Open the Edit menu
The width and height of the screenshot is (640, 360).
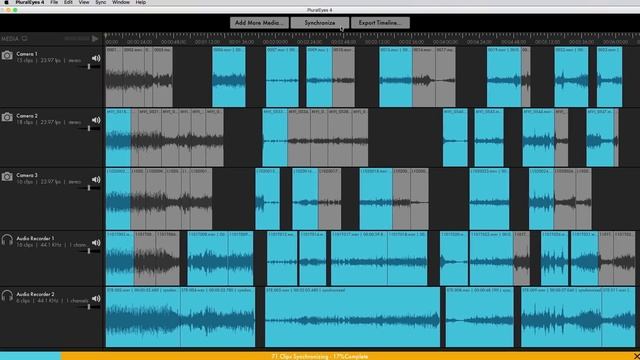coord(68,2)
